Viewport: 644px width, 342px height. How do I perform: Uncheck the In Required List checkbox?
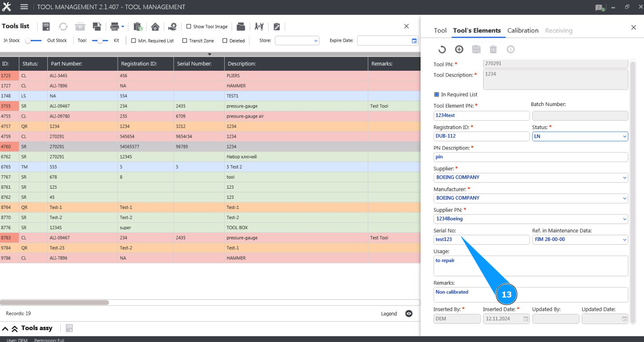pos(437,95)
